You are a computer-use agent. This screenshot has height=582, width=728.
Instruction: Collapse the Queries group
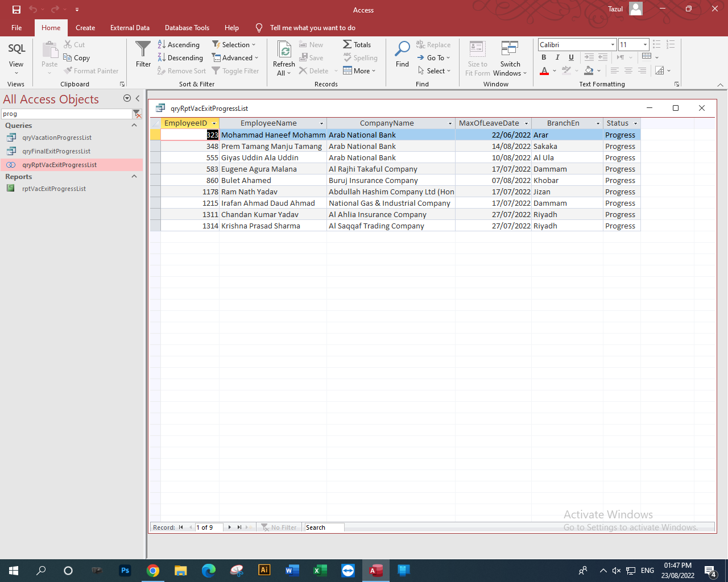tap(134, 126)
